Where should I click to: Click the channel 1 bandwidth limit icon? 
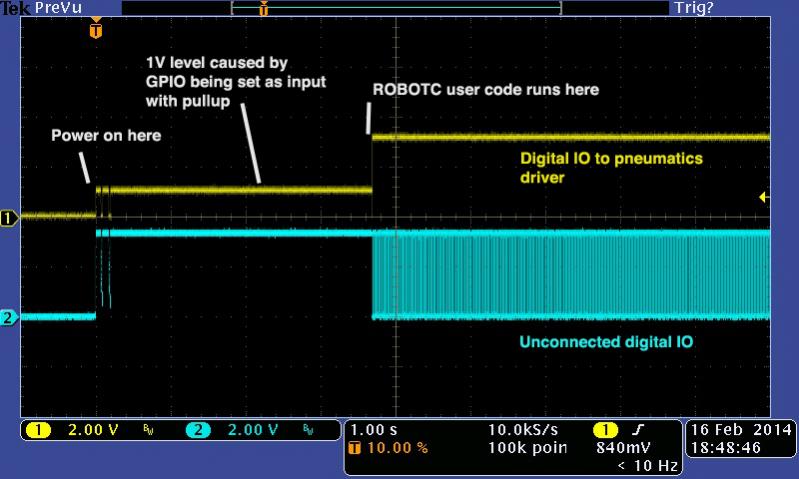pyautogui.click(x=148, y=430)
